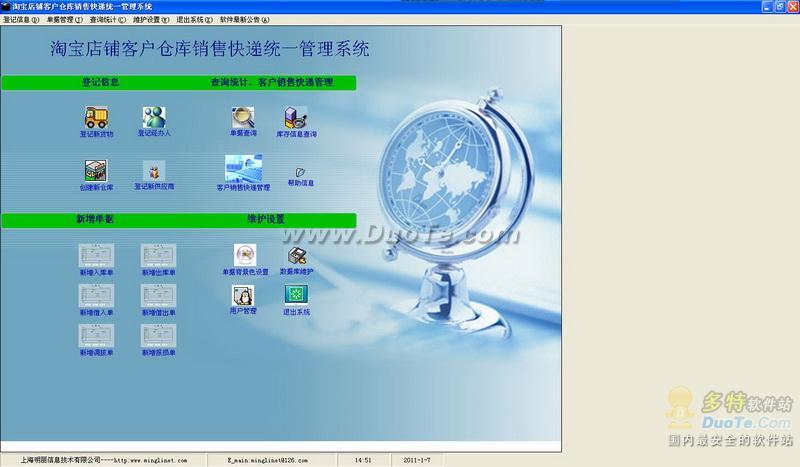Minimize the management system window
This screenshot has height=467, width=800.
(x=767, y=7)
